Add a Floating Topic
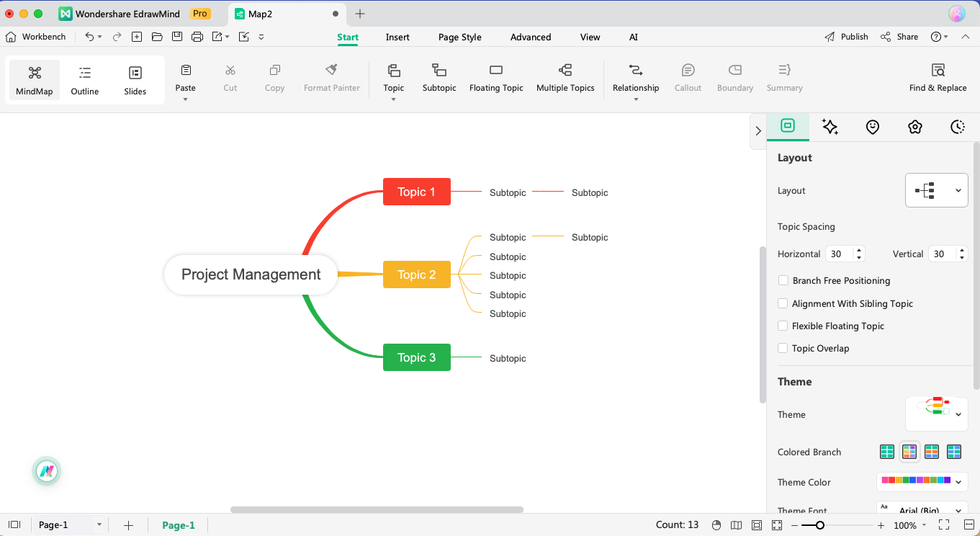 (x=496, y=78)
